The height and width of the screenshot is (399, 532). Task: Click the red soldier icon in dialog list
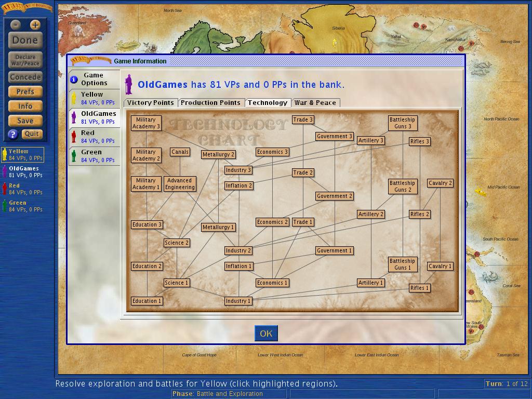pos(74,137)
